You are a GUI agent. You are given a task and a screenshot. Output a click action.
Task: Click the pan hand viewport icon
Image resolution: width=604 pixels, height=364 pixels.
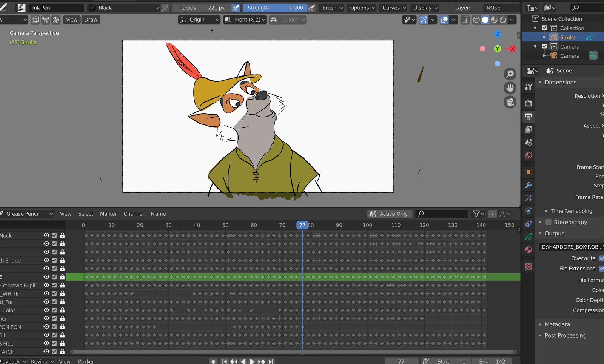coord(510,88)
